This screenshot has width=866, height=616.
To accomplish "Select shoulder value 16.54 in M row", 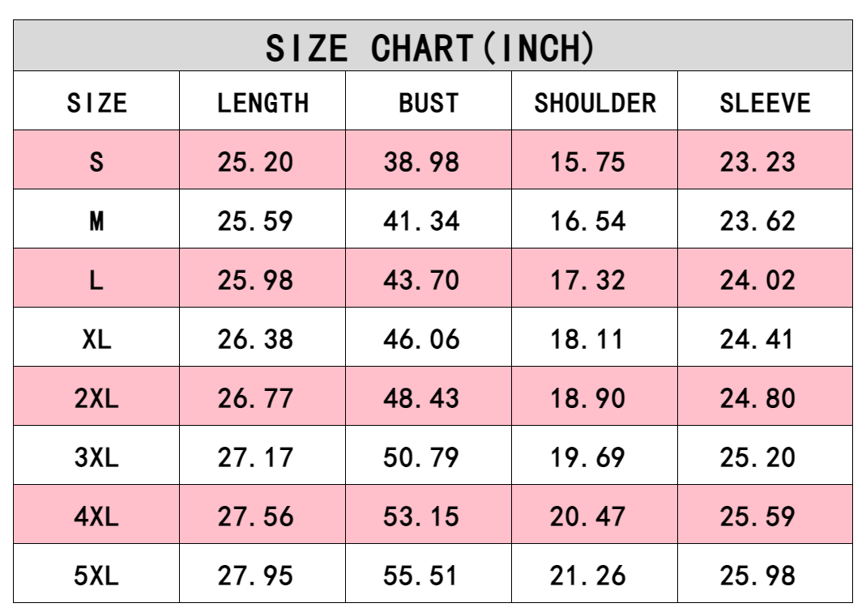I will coord(588,221).
